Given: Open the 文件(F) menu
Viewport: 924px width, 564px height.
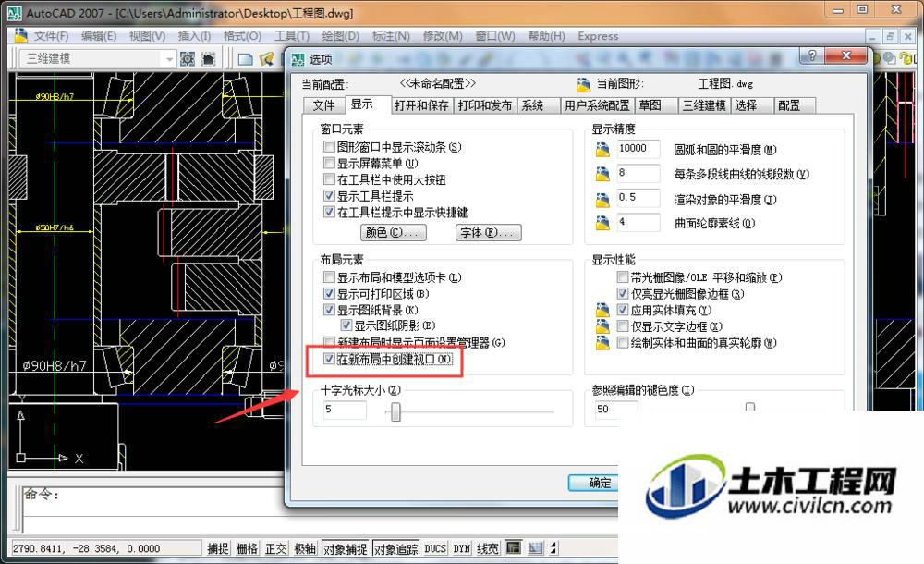Looking at the screenshot, I should (x=51, y=36).
